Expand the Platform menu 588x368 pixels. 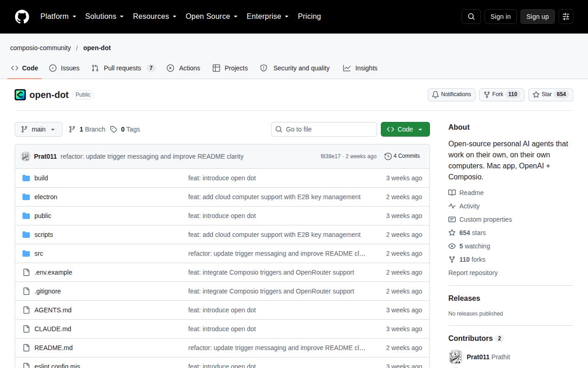pyautogui.click(x=58, y=16)
